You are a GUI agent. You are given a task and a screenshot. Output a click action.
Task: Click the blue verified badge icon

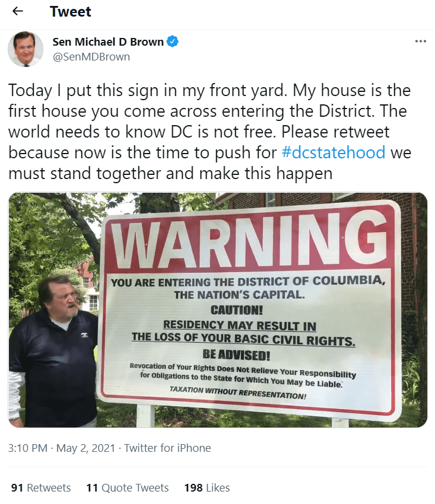[173, 42]
